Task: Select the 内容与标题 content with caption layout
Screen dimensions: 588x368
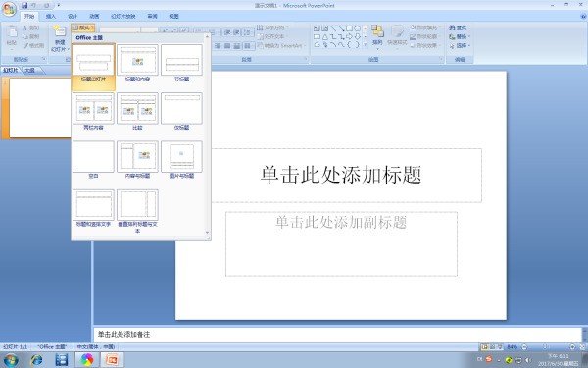Action: coord(137,160)
